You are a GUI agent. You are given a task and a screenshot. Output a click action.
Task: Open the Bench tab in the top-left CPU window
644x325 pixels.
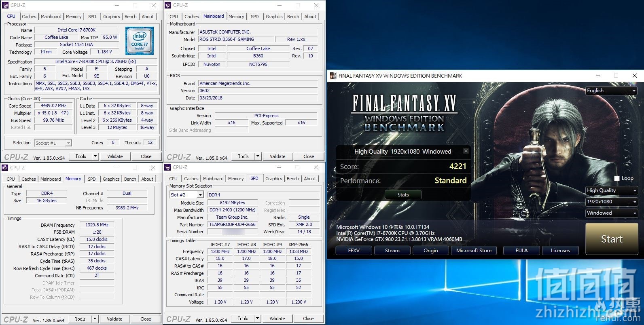coord(131,17)
